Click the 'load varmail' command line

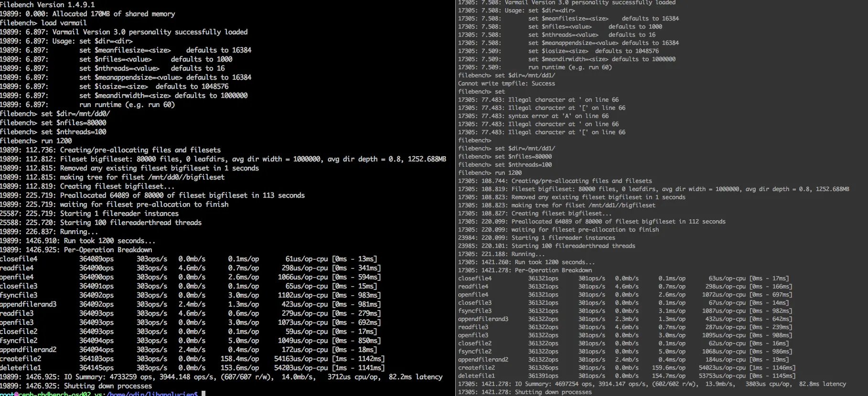(43, 23)
